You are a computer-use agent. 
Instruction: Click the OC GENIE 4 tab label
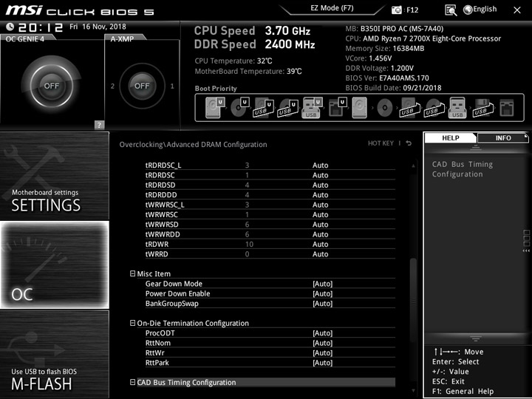pyautogui.click(x=25, y=39)
